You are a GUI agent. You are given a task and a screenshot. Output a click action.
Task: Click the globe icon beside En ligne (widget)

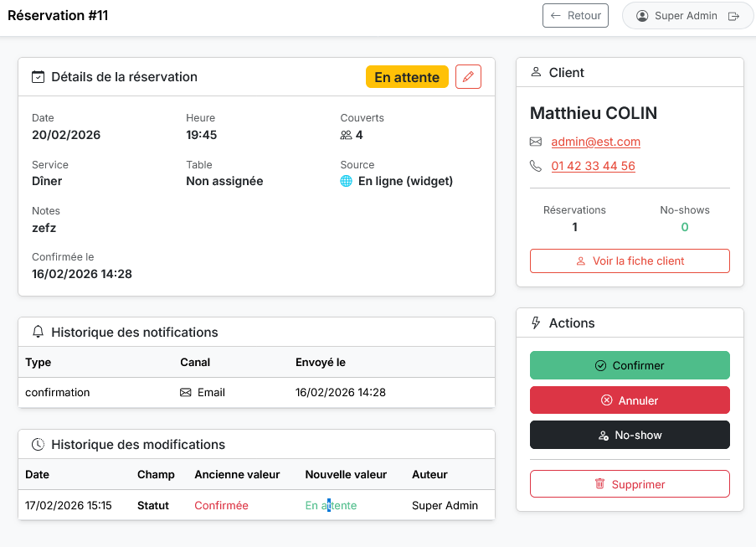[x=346, y=181]
